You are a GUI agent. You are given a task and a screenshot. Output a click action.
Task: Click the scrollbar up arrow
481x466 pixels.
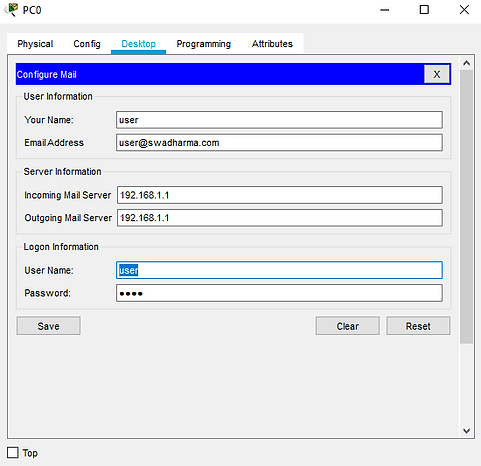click(466, 63)
